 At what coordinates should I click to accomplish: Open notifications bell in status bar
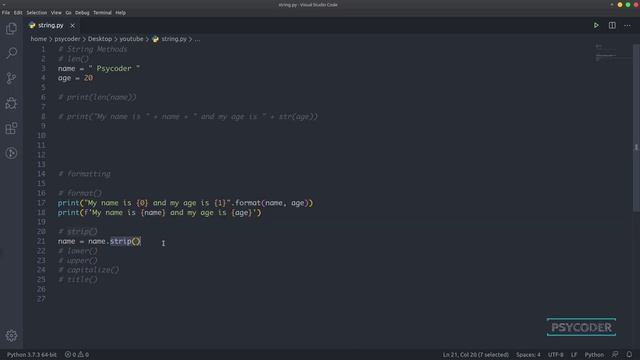pos(629,354)
